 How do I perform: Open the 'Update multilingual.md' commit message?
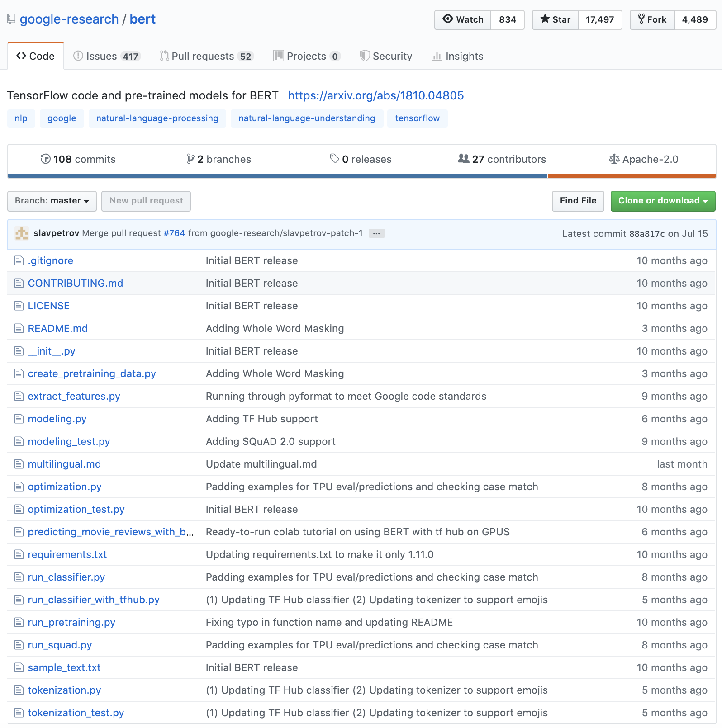261,464
